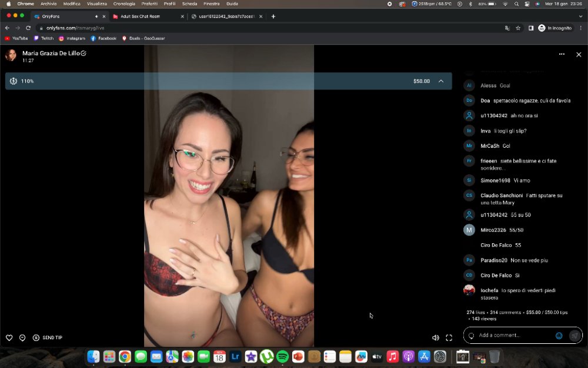Click the battery status indicator
588x368 pixels.
tap(487, 4)
